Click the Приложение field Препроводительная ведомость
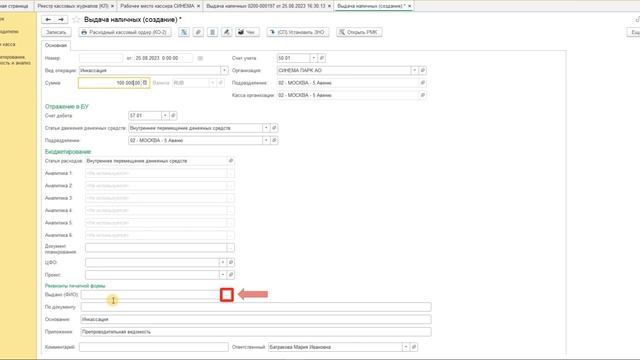The width and height of the screenshot is (640, 360). (256, 332)
